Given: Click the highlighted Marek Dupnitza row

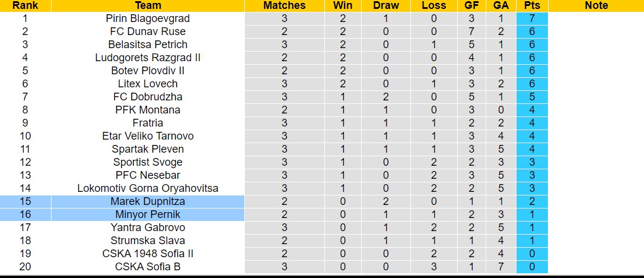Looking at the screenshot, I should pyautogui.click(x=148, y=201).
